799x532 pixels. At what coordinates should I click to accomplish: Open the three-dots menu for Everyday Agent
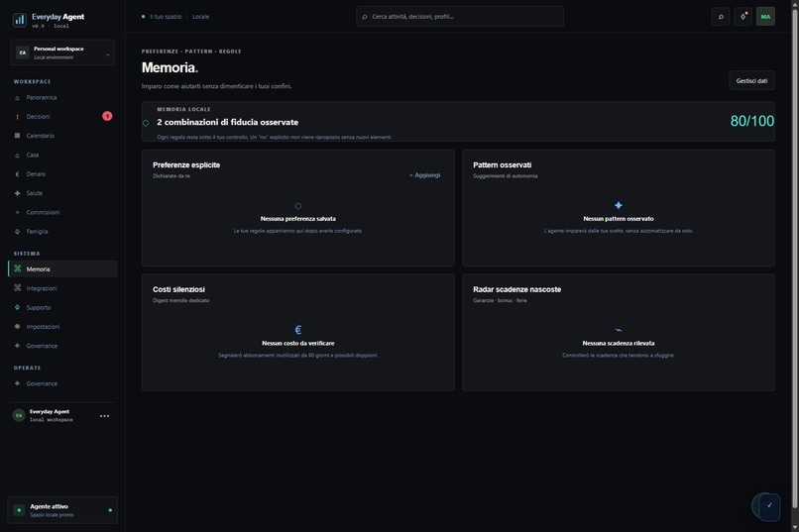[104, 416]
